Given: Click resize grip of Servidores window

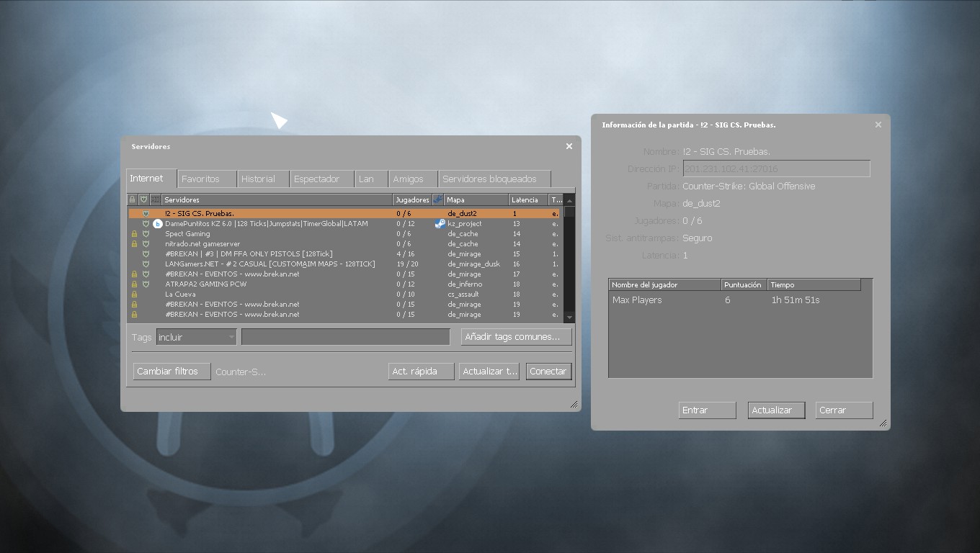Looking at the screenshot, I should pyautogui.click(x=574, y=405).
